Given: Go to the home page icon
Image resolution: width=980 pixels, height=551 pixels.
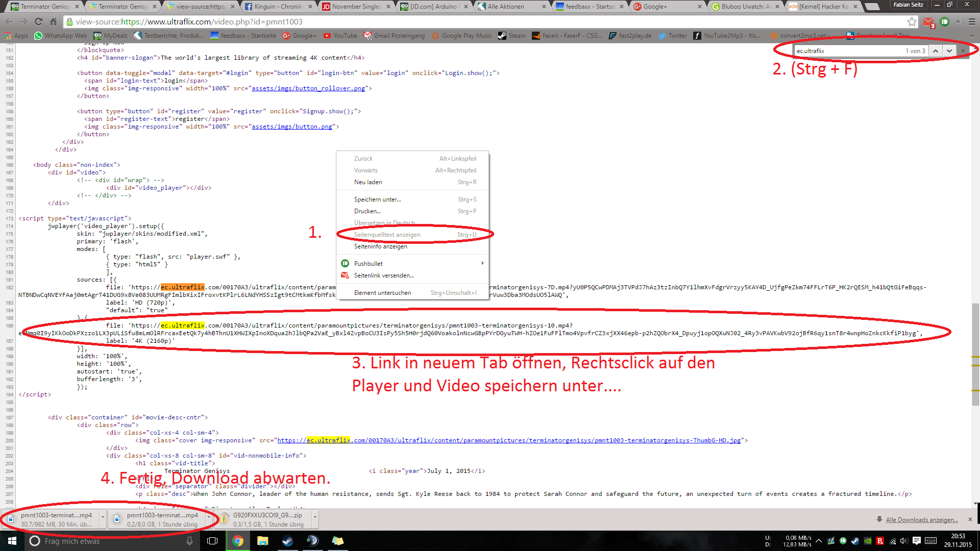Looking at the screenshot, I should point(53,21).
